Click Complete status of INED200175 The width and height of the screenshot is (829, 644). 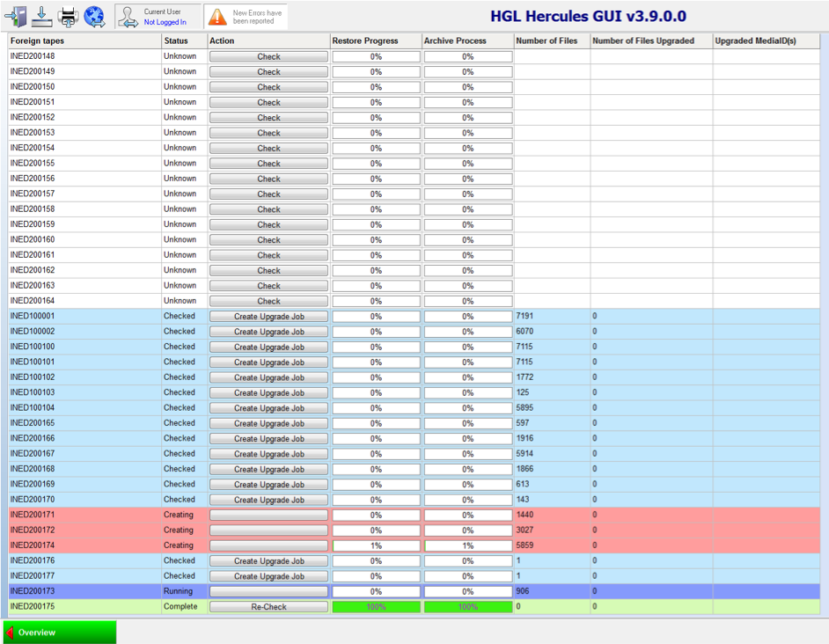tap(180, 606)
